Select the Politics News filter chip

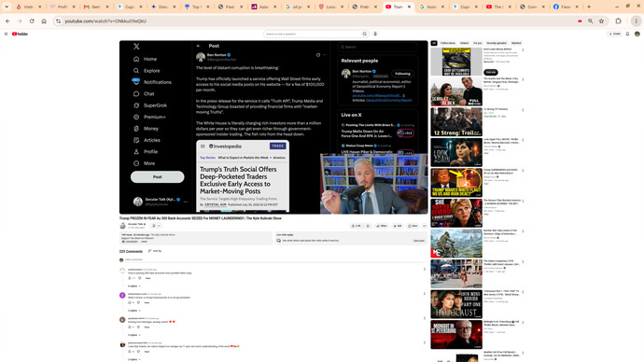point(448,43)
